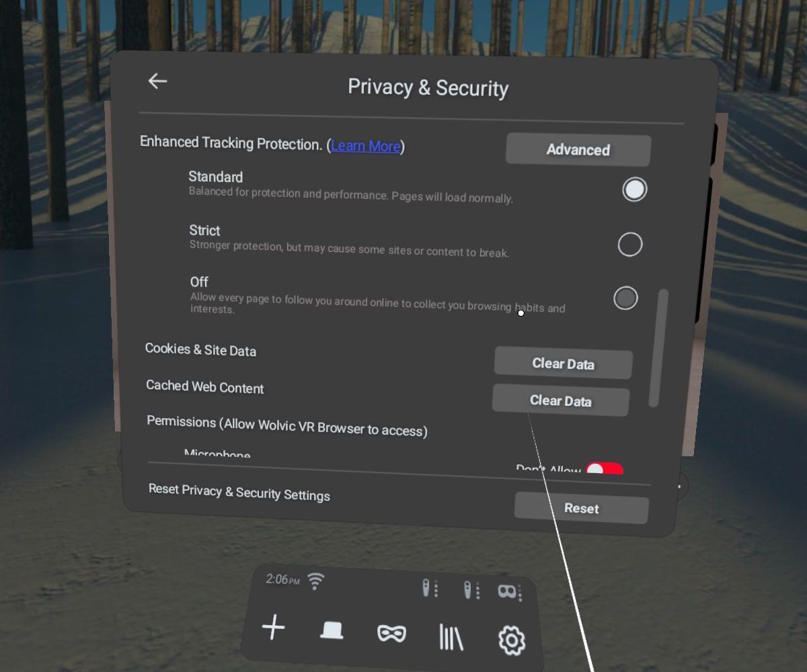The height and width of the screenshot is (672, 807).
Task: Click the Settings gear icon
Action: [x=511, y=640]
